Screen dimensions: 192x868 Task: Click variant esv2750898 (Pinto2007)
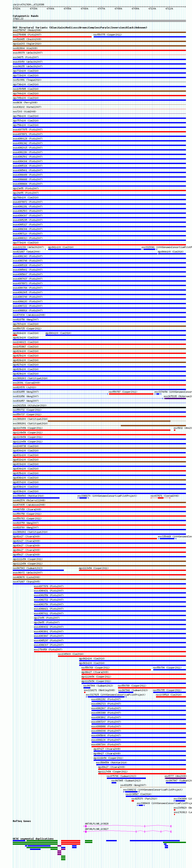(27, 35)
